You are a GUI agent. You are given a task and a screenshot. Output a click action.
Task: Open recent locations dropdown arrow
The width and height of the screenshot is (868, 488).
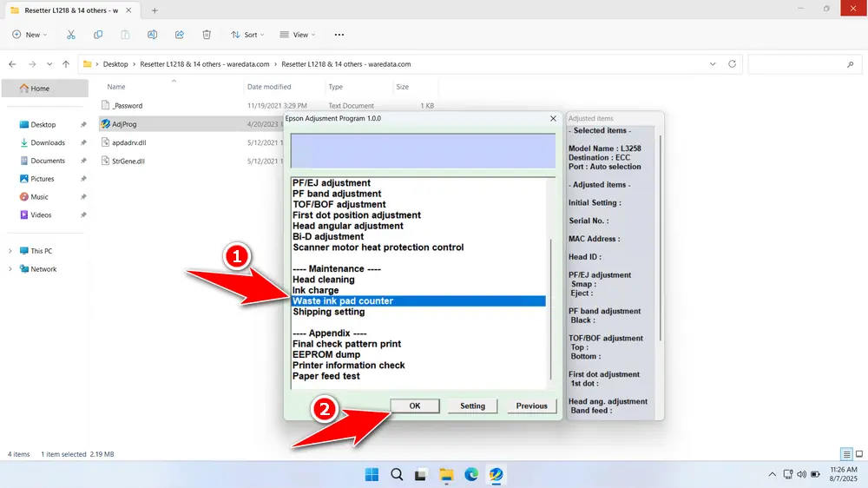coord(49,64)
